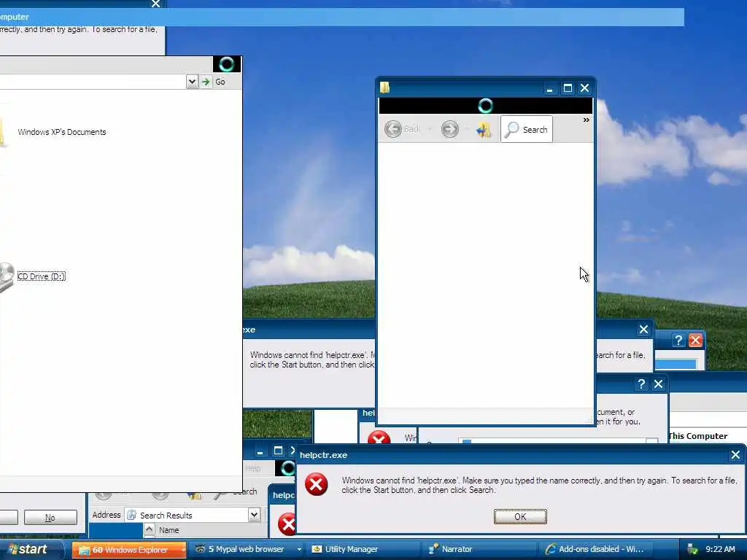Click the blue progress bar in the small dialog
747x560 pixels.
point(676,365)
